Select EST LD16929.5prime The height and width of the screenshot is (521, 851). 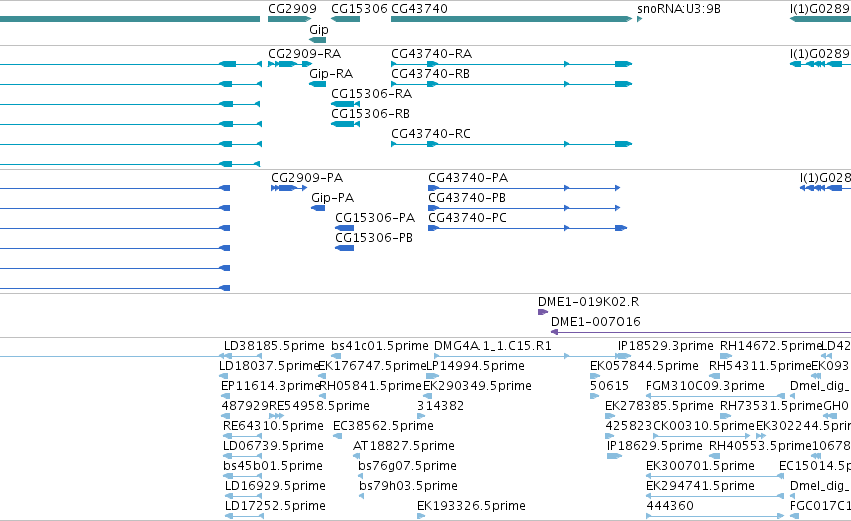[x=275, y=486]
